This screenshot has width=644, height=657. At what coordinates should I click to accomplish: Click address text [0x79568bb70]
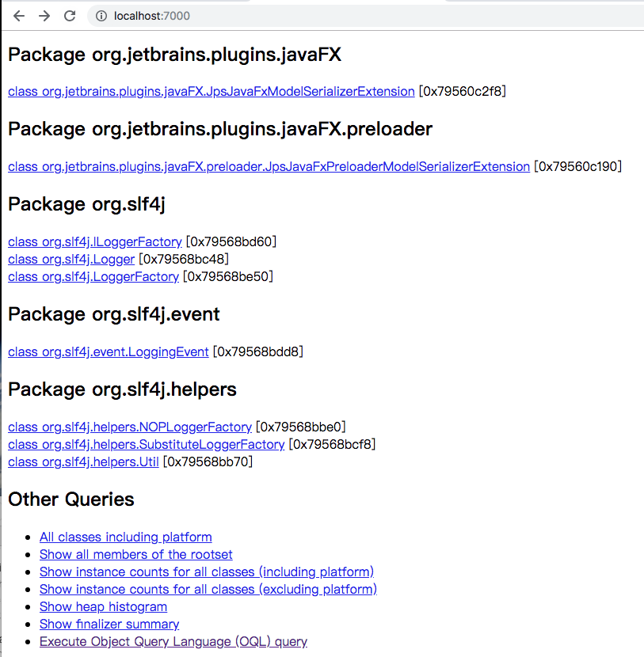tap(208, 461)
